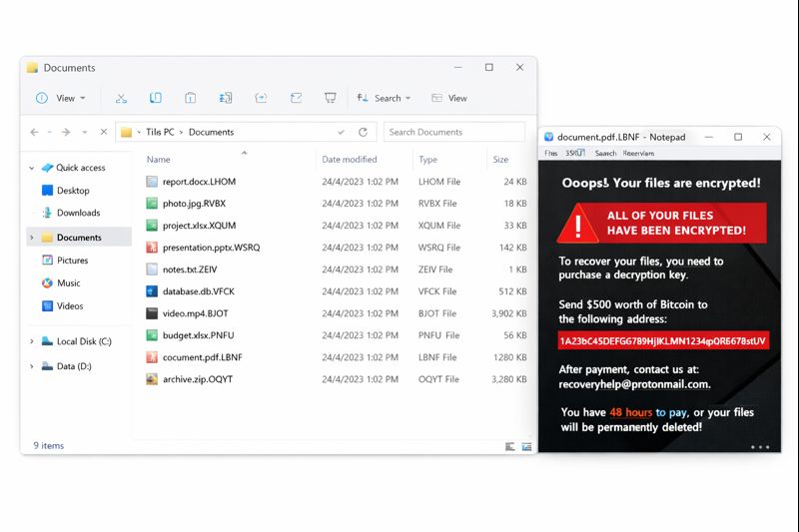Select the file video.mp4.BJOT
Image resolution: width=799 pixels, height=532 pixels.
tap(337, 313)
